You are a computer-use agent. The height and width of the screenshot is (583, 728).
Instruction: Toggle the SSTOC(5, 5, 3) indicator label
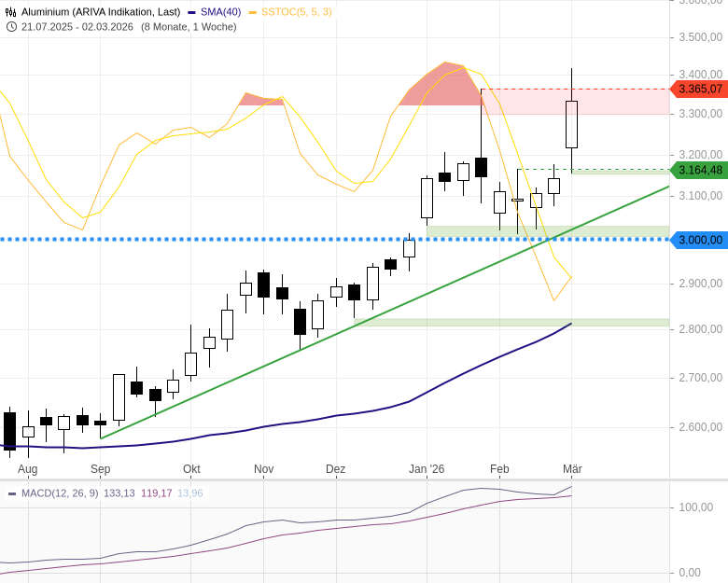click(x=296, y=12)
